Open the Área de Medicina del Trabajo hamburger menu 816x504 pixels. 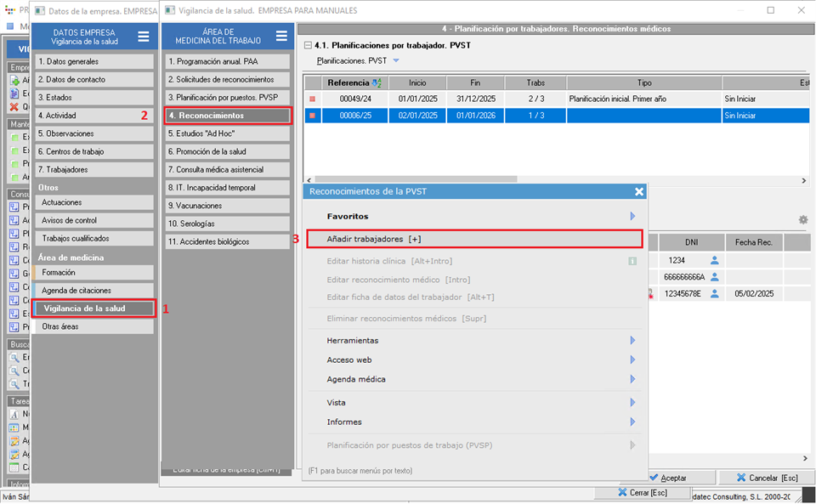click(x=281, y=36)
